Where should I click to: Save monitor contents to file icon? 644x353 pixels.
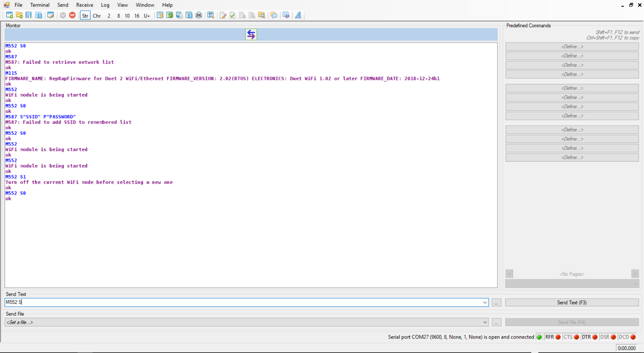[189, 15]
